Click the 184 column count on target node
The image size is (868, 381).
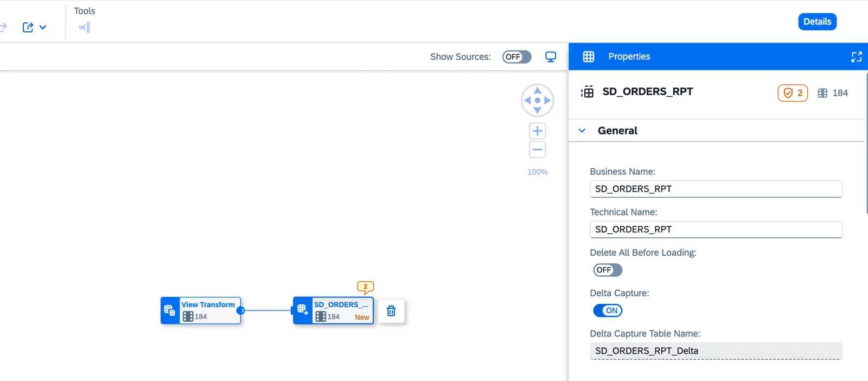click(x=328, y=316)
